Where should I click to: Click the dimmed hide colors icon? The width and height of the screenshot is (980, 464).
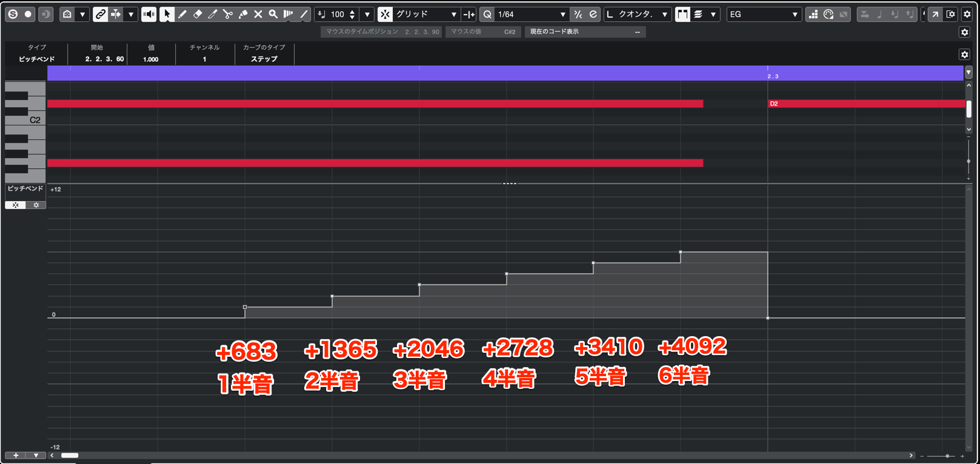click(x=844, y=14)
